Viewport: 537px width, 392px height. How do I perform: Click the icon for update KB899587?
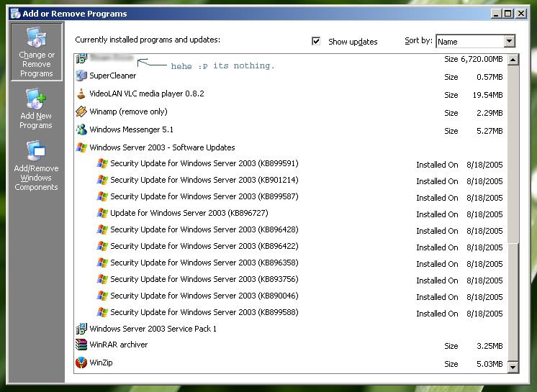coord(102,196)
